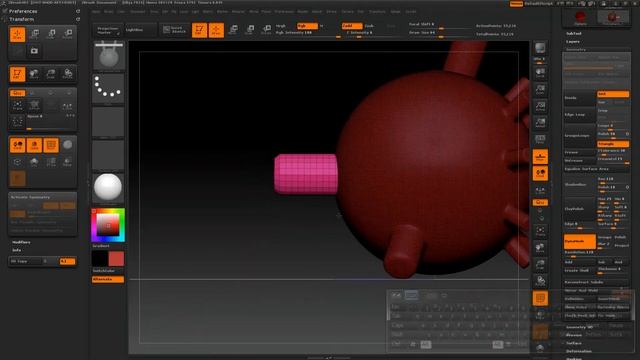
Task: Select the Draw mode icon in Transform palette
Action: [18, 34]
